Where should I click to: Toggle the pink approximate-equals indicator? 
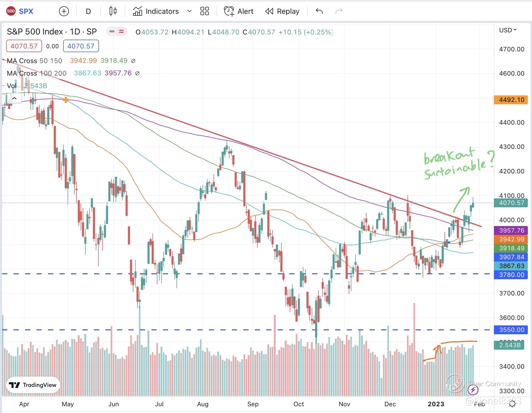pos(121,32)
